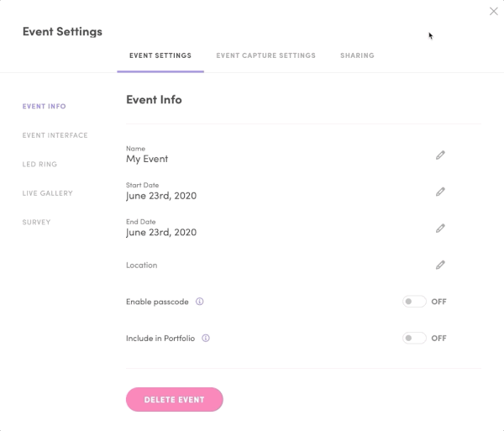Close the Event Settings dialog
Screen dimensions: 504x431
(493, 11)
